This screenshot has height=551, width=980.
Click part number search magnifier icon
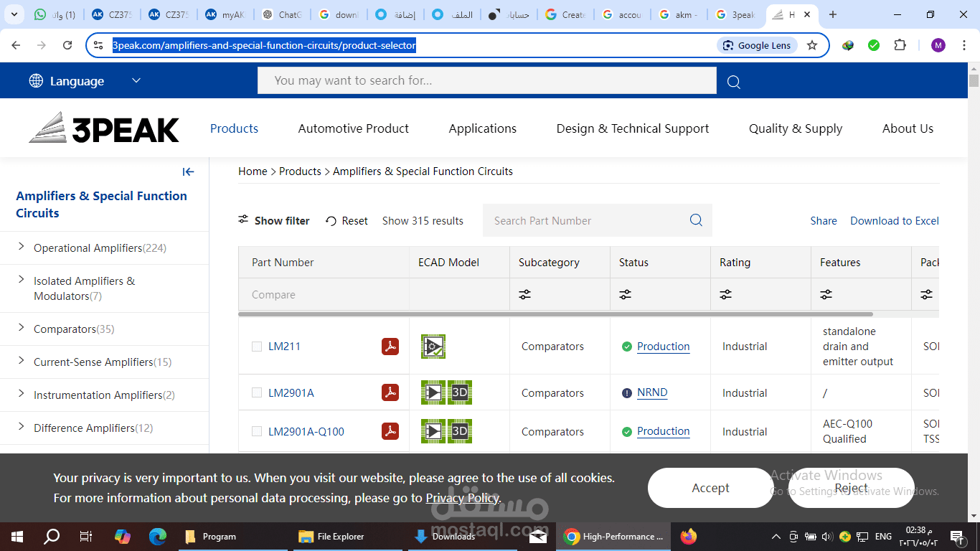click(696, 220)
